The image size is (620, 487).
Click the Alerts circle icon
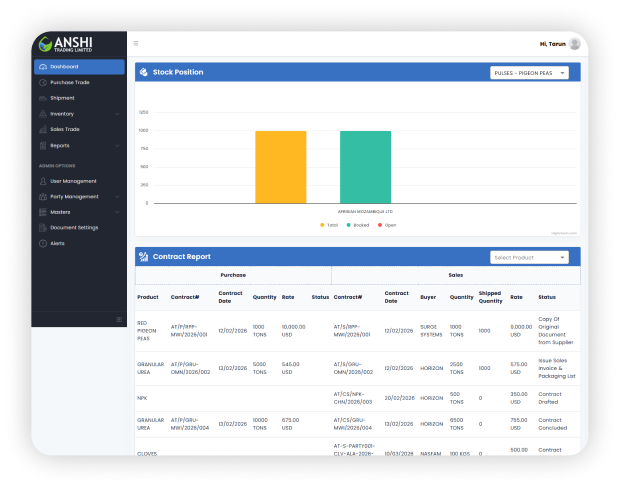click(43, 244)
